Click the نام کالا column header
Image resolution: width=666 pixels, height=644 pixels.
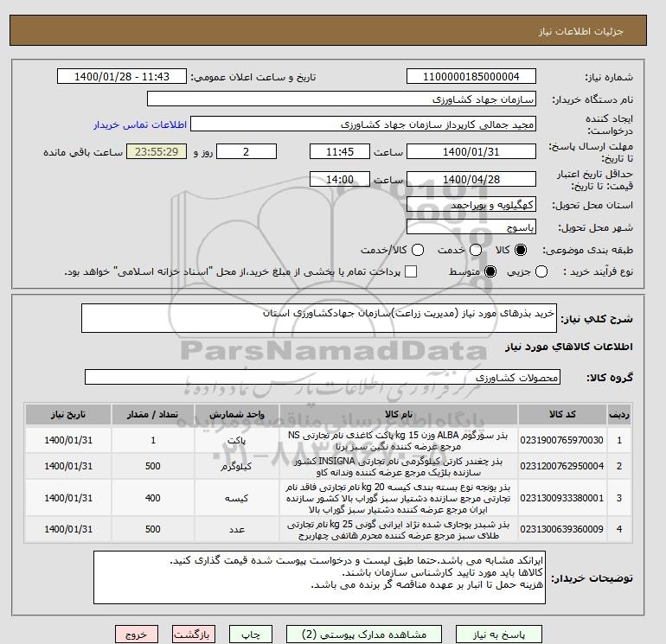(399, 414)
